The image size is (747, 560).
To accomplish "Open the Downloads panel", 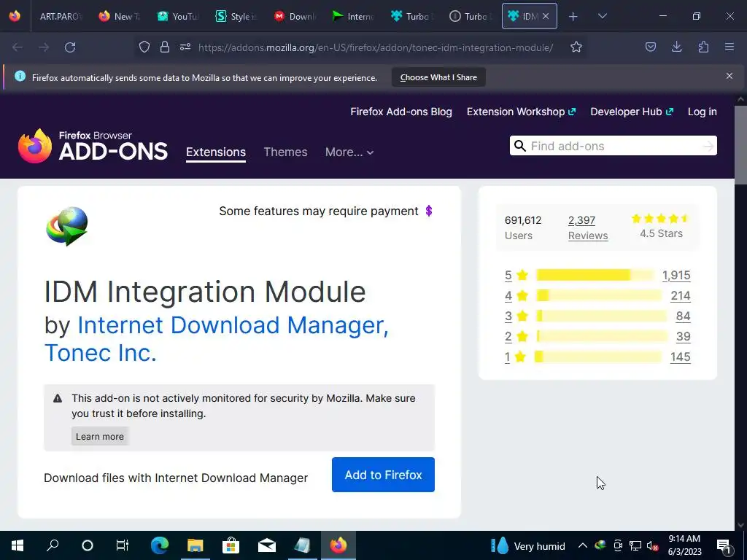I will point(676,47).
